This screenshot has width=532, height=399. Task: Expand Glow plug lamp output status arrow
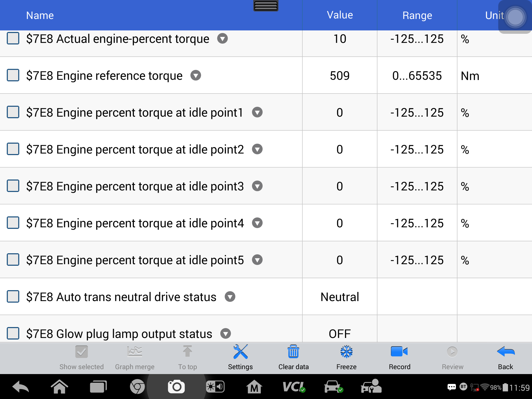226,334
